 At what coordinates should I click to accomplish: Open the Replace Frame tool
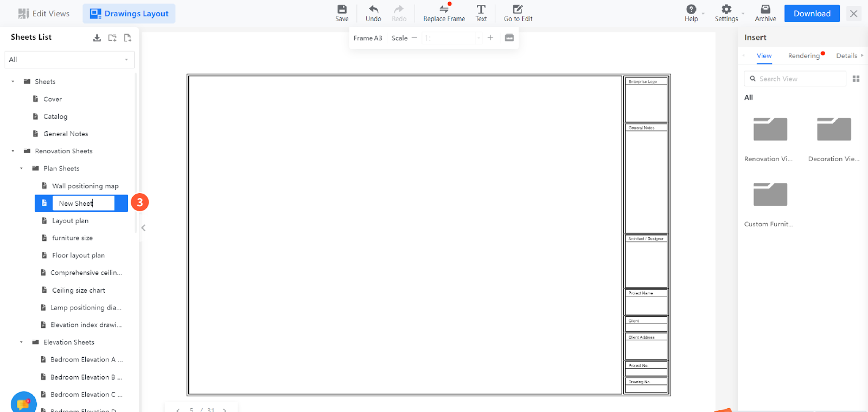tap(444, 9)
